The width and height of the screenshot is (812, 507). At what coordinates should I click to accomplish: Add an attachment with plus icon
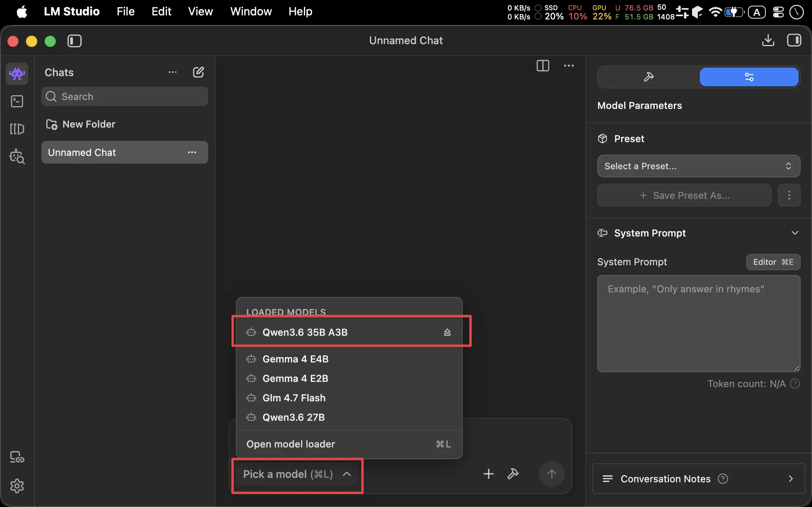(489, 474)
